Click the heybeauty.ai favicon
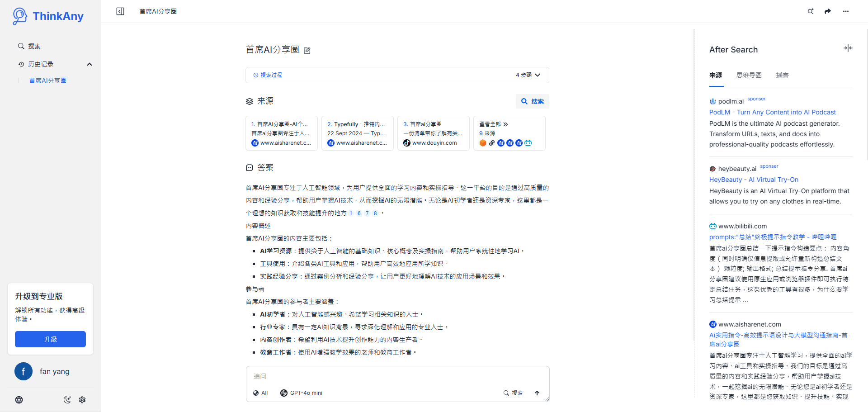 pos(713,169)
